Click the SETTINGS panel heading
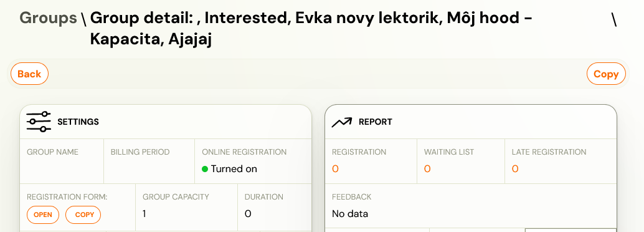This screenshot has height=232, width=644. 78,122
